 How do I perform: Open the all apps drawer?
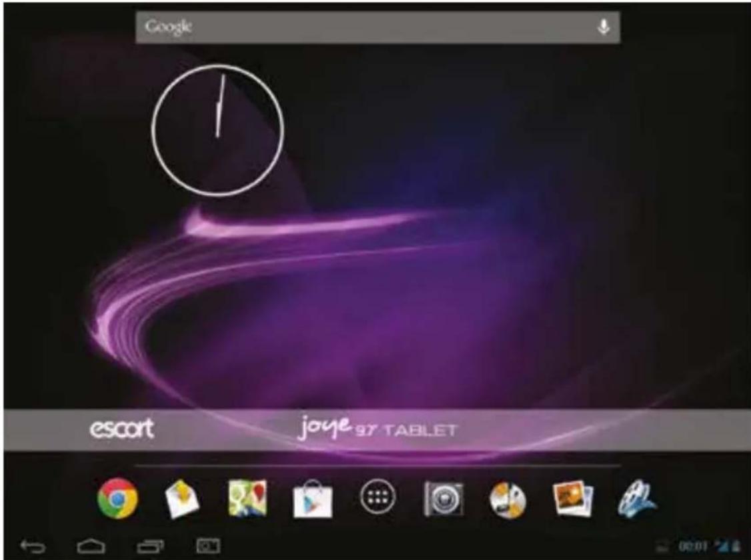pos(378,497)
